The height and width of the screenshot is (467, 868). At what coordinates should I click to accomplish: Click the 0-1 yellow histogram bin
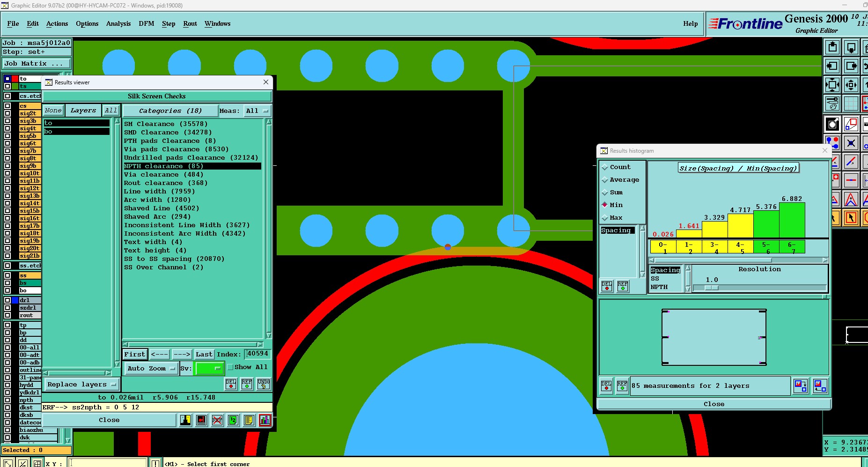pos(663,247)
